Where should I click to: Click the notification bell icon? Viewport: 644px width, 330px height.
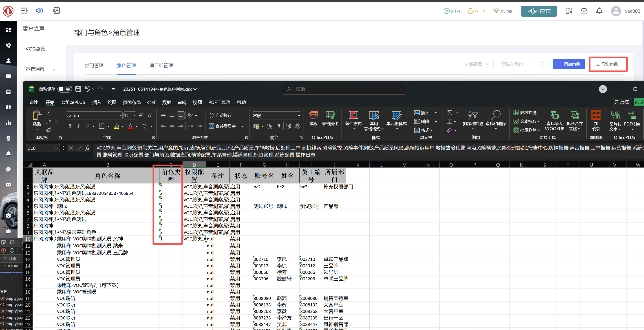[599, 11]
